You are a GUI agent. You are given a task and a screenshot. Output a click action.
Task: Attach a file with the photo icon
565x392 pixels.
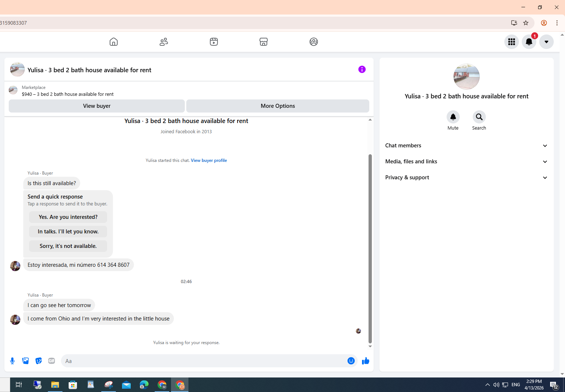25,361
